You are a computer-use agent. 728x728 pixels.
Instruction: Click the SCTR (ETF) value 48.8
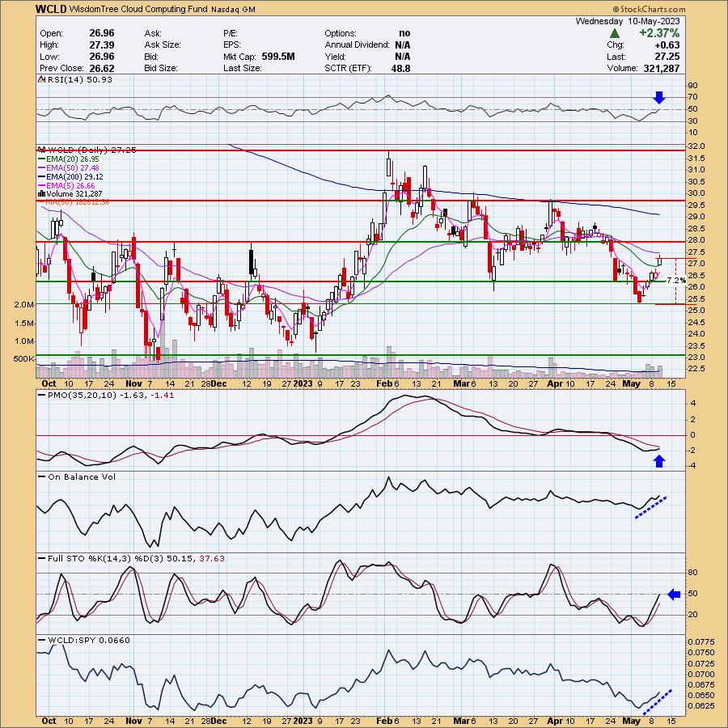400,68
